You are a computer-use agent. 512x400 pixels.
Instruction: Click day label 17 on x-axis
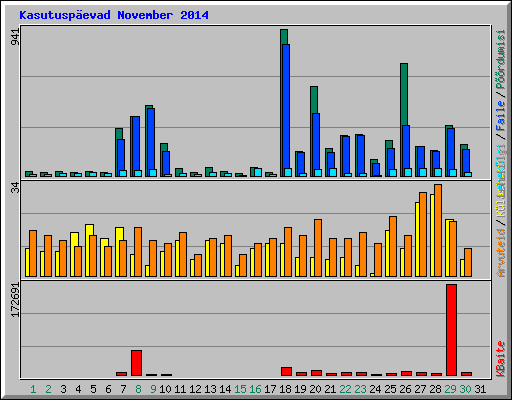[x=270, y=389]
